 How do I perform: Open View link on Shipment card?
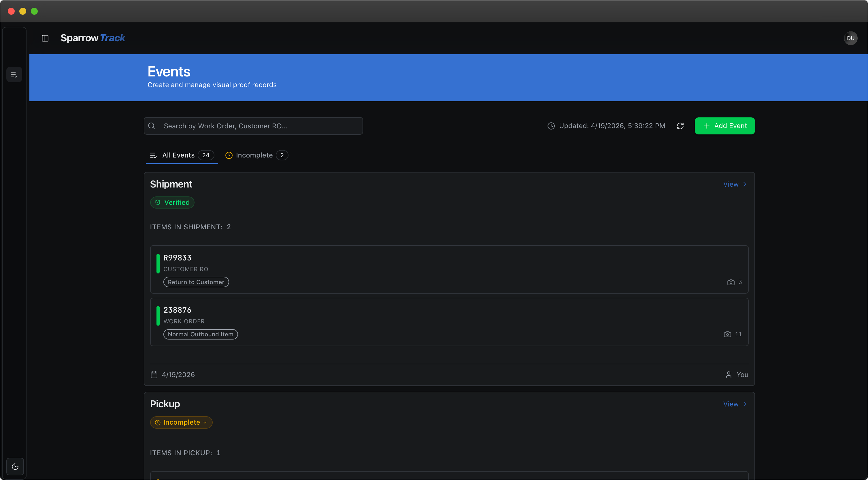point(735,184)
